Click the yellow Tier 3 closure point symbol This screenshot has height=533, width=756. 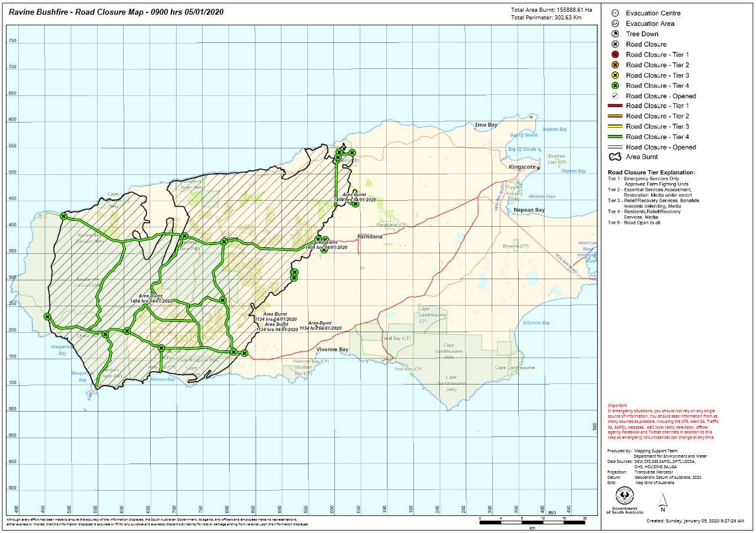coord(615,75)
